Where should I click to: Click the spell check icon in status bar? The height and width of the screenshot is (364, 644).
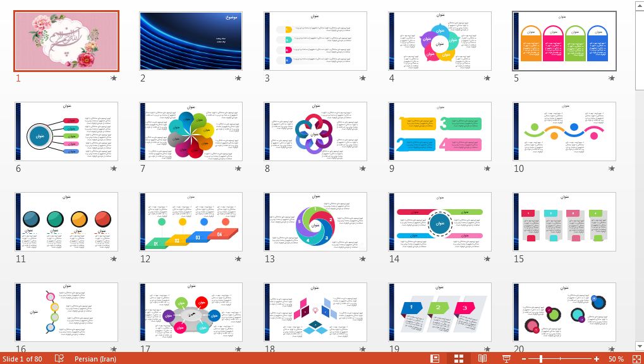click(59, 358)
